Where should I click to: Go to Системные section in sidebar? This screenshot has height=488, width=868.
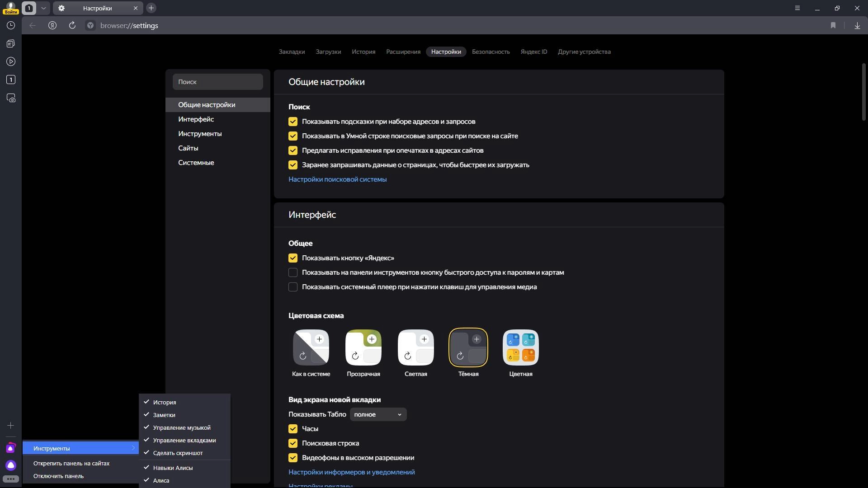(218, 163)
